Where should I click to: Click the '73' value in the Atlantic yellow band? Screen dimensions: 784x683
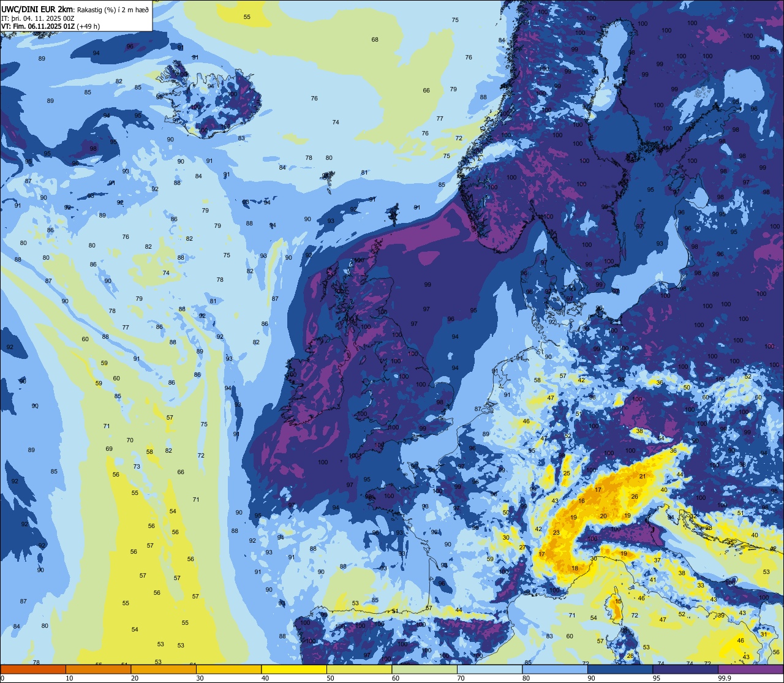point(137,466)
